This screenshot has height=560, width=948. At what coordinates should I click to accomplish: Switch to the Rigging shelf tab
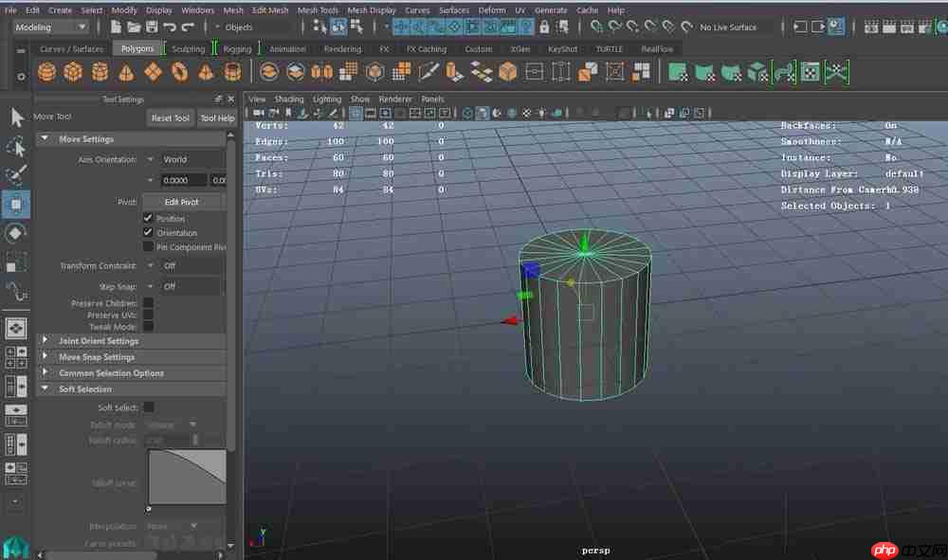[237, 49]
